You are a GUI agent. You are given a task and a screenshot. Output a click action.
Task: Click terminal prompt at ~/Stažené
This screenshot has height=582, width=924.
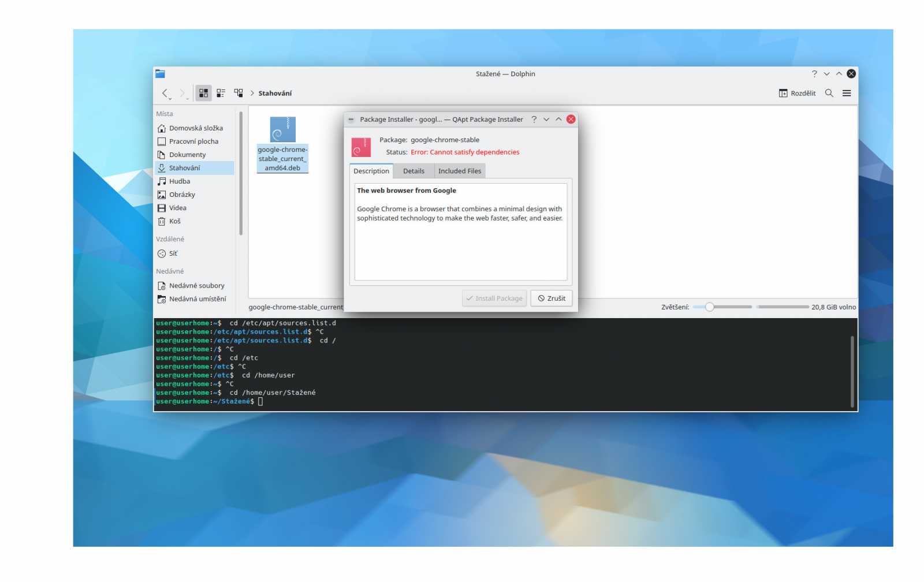tap(205, 401)
